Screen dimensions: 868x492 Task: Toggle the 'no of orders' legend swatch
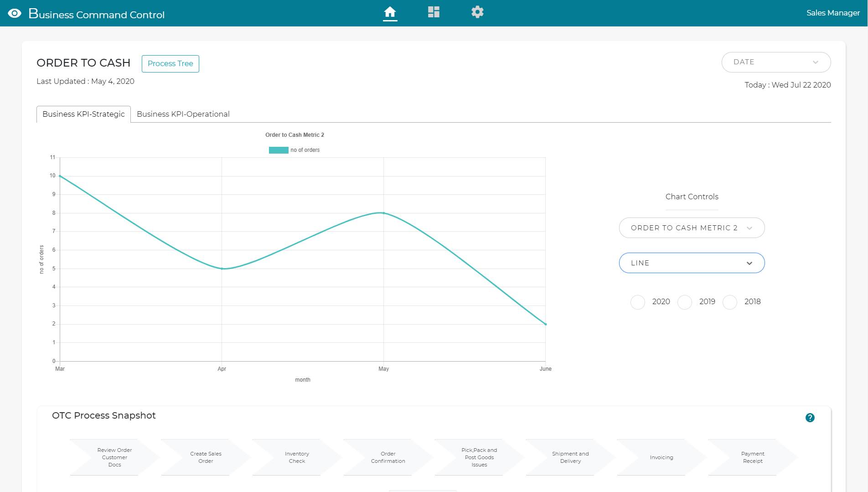pos(279,150)
